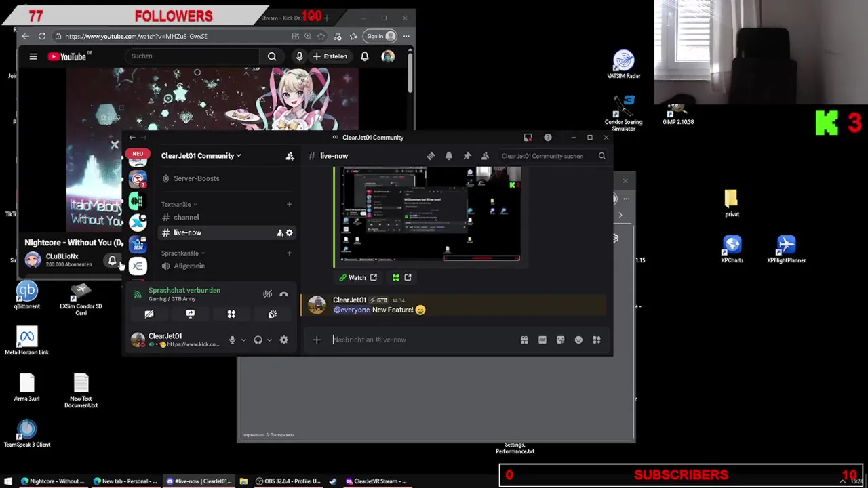Open notification settings bell in Discord header

click(x=449, y=156)
